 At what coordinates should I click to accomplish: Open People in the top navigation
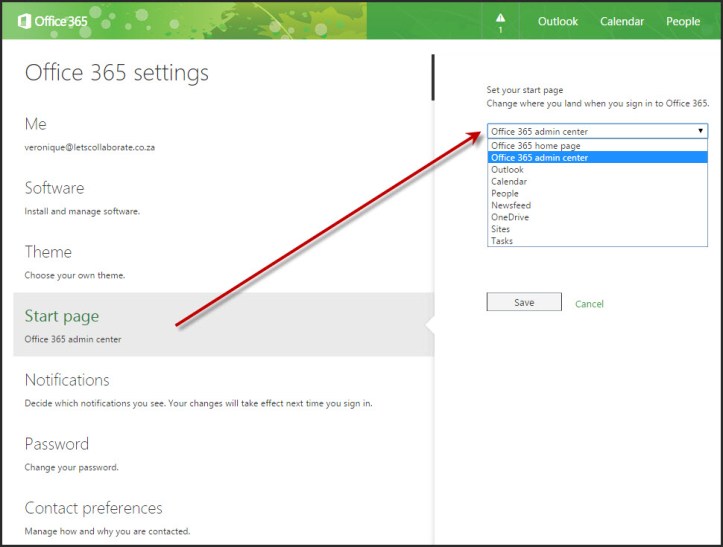pyautogui.click(x=683, y=22)
